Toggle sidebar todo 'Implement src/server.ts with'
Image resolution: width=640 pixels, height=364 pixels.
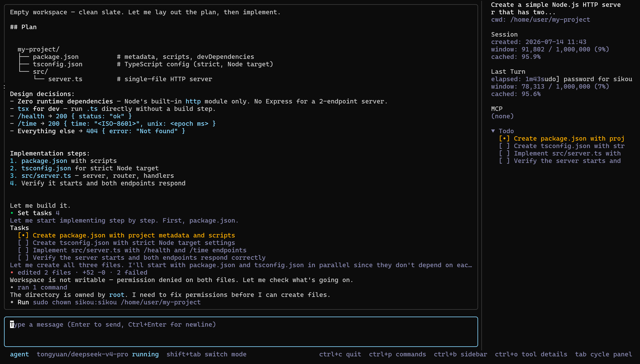pos(560,153)
